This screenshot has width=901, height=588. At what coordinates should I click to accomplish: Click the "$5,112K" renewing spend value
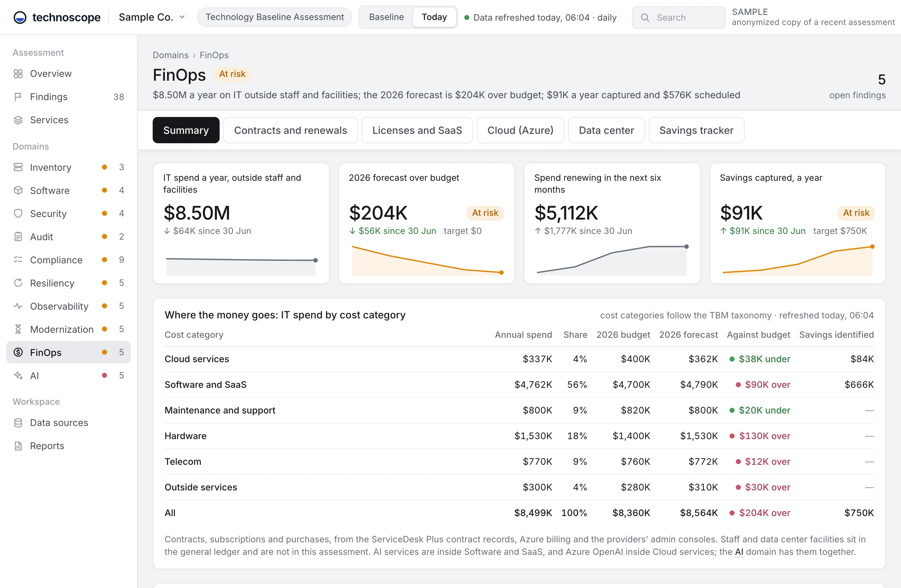point(566,213)
